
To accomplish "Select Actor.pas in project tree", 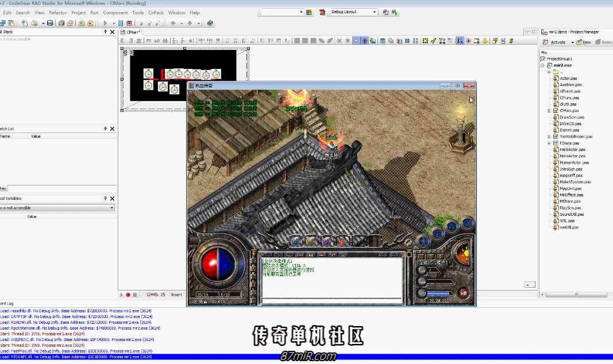I will coord(568,79).
